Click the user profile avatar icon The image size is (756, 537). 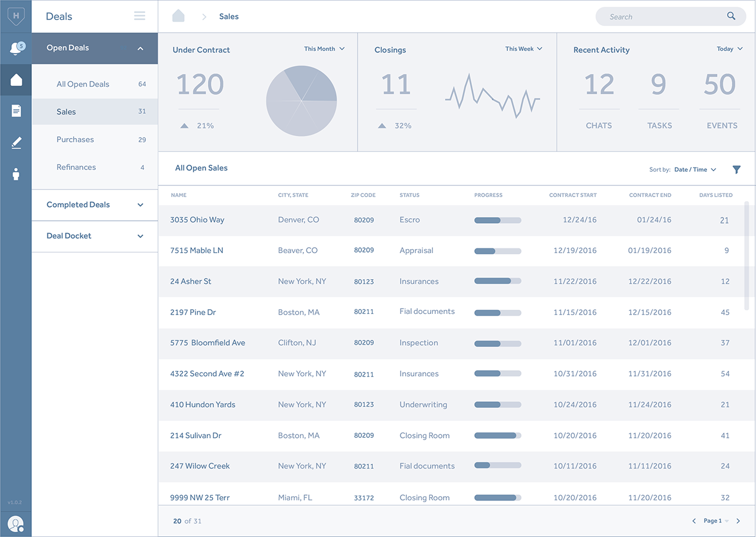tap(15, 523)
